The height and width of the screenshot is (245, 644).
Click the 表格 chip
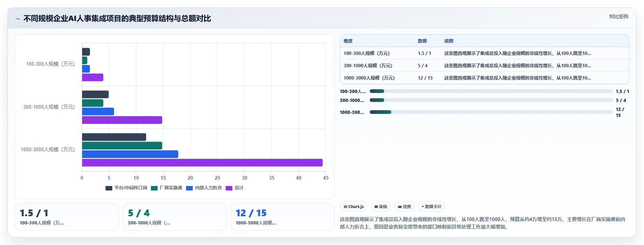380,207
